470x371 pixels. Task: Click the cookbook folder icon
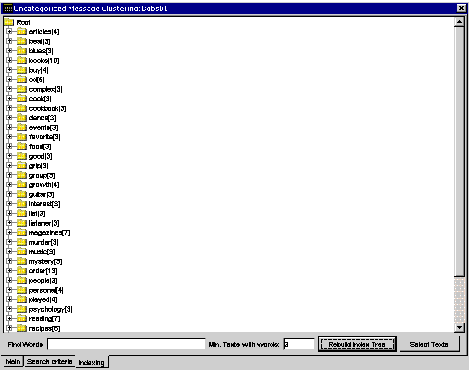[22, 108]
